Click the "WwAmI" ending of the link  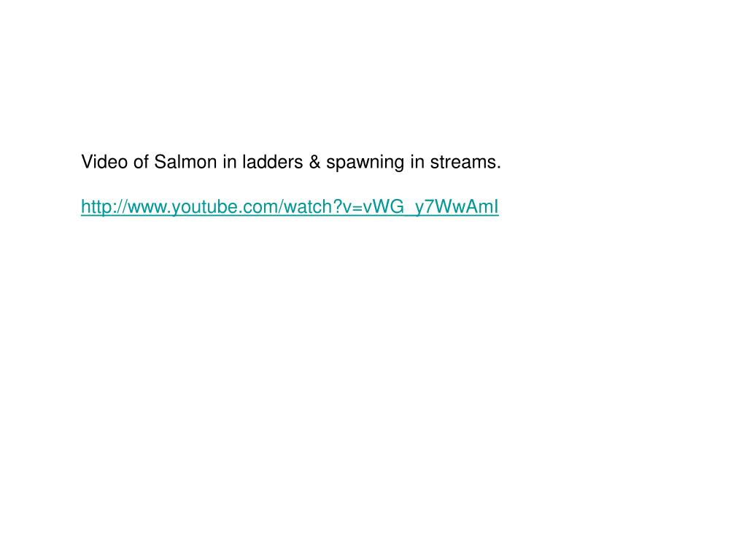click(467, 206)
